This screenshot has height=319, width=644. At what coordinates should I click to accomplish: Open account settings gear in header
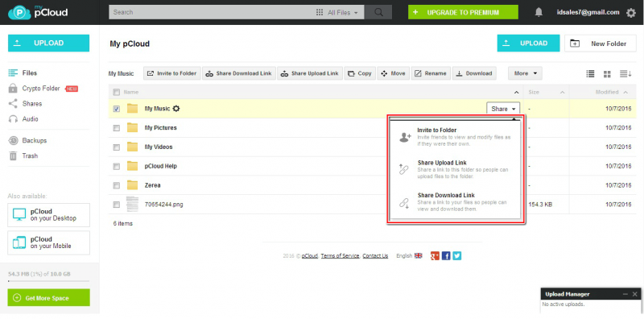(x=631, y=13)
